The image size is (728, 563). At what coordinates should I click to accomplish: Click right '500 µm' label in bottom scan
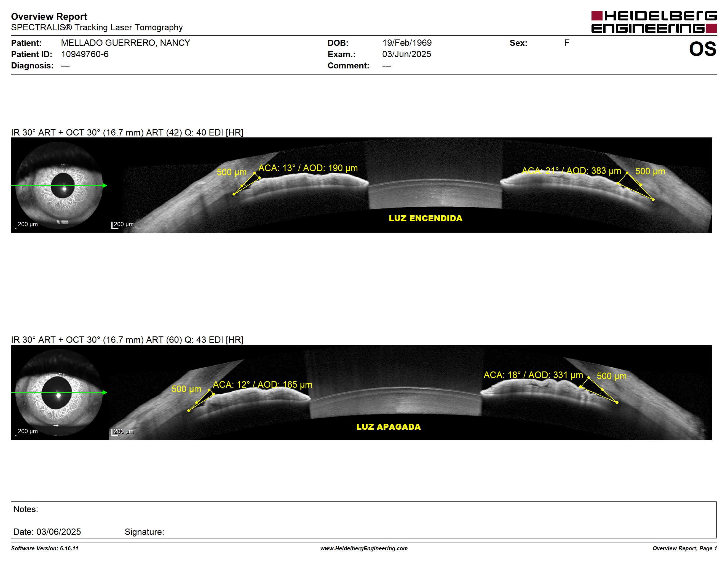click(x=611, y=376)
